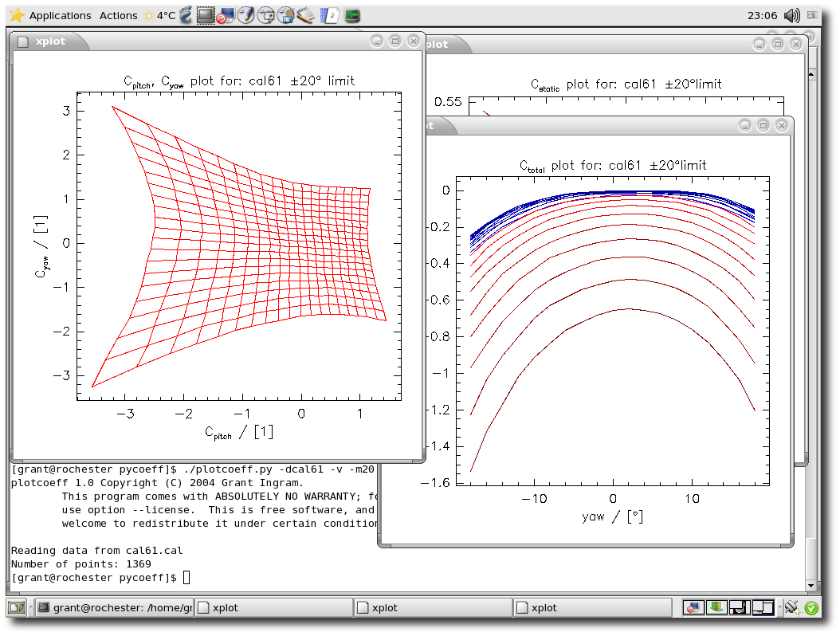Switch to the fourth workspace in the pager
This screenshot has height=636, width=840.
tap(763, 607)
